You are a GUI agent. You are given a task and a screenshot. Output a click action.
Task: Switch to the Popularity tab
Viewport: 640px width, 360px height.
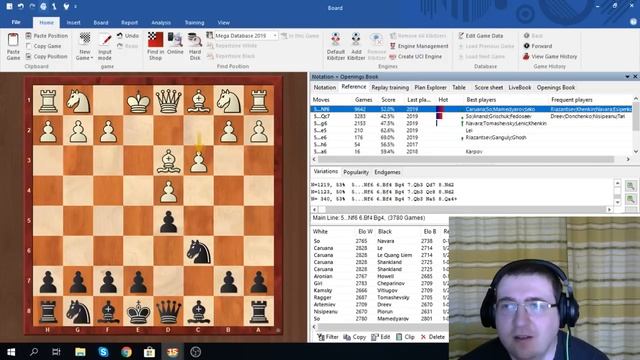pos(356,172)
